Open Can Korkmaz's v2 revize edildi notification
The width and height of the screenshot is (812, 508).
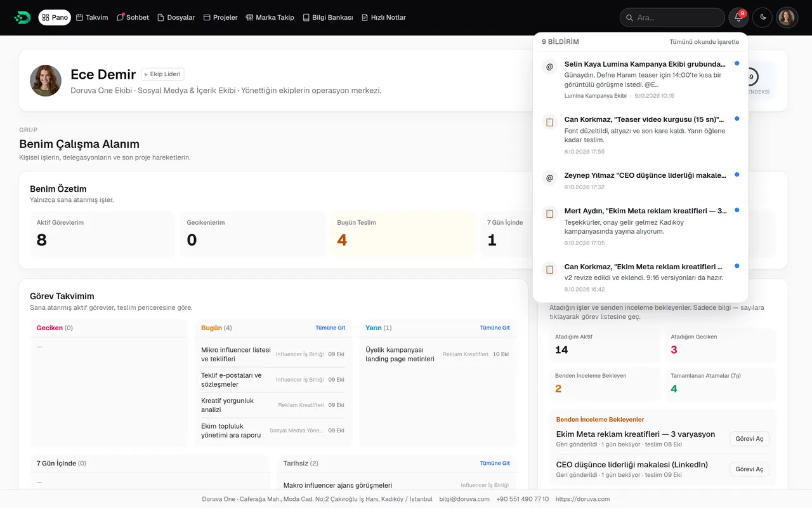641,277
